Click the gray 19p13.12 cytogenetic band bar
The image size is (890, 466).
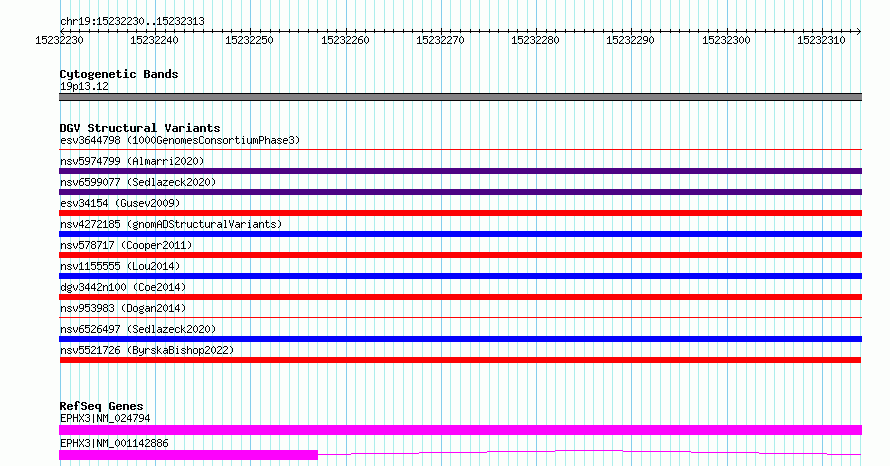pyautogui.click(x=460, y=97)
